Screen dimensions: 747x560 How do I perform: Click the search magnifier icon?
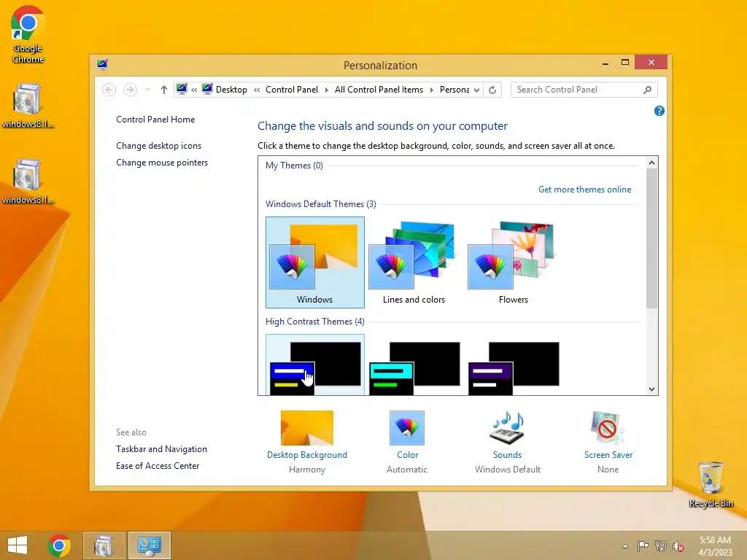647,90
